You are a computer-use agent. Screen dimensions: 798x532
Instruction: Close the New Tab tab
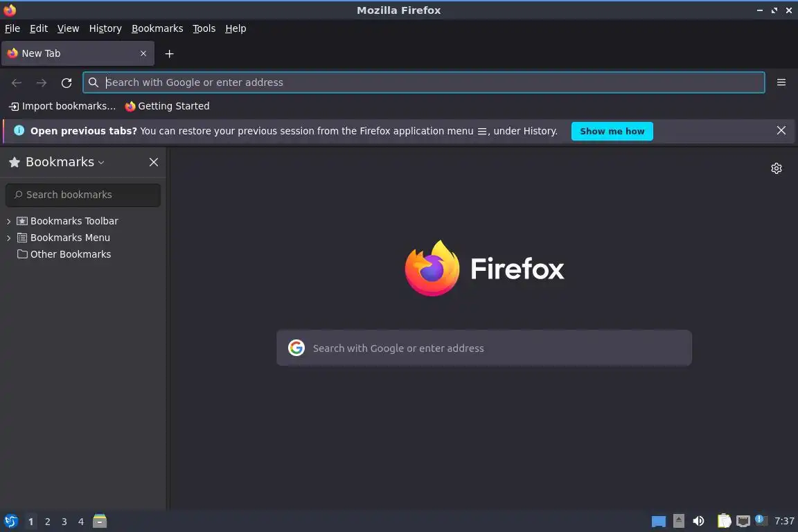point(143,53)
